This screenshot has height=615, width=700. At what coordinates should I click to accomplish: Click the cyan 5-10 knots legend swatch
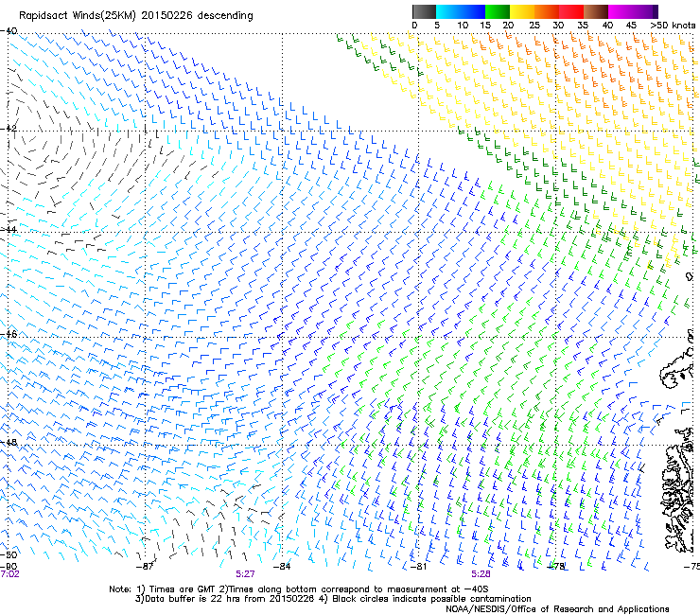pos(448,11)
